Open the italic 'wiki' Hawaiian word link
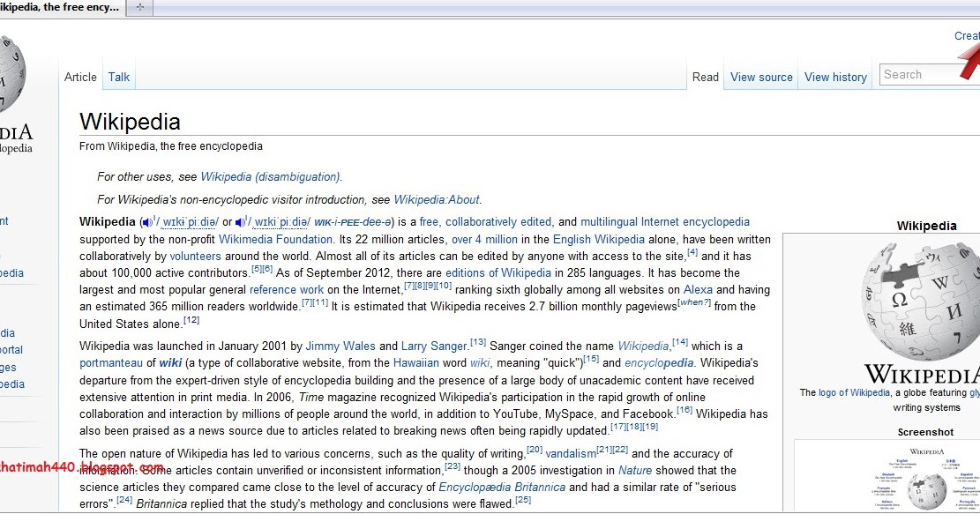This screenshot has height=514, width=980. (480, 363)
